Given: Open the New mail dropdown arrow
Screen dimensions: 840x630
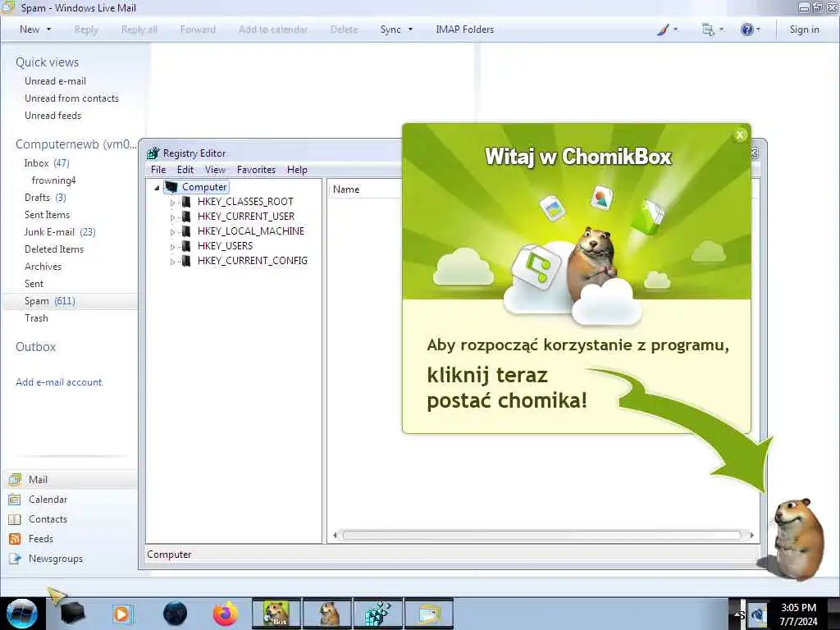Looking at the screenshot, I should tap(48, 30).
